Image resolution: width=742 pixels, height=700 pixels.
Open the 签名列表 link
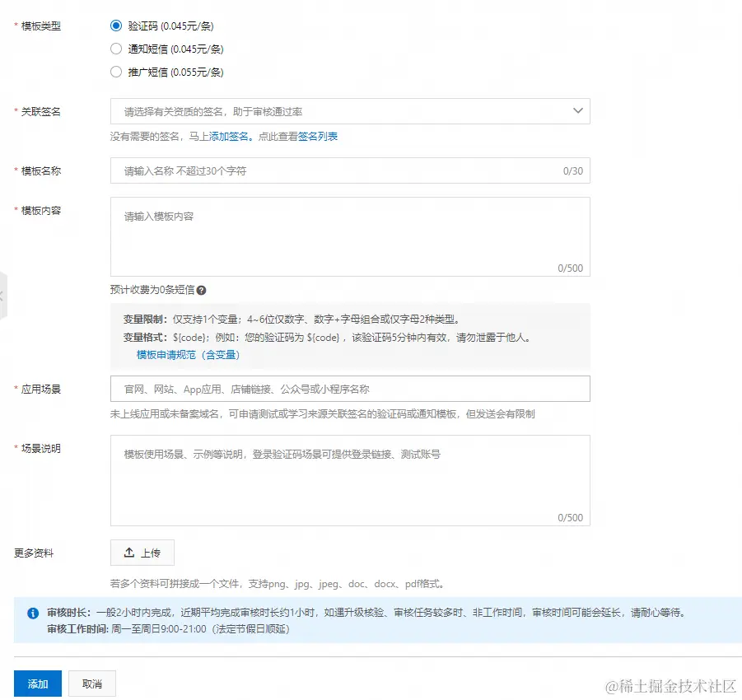click(x=318, y=137)
